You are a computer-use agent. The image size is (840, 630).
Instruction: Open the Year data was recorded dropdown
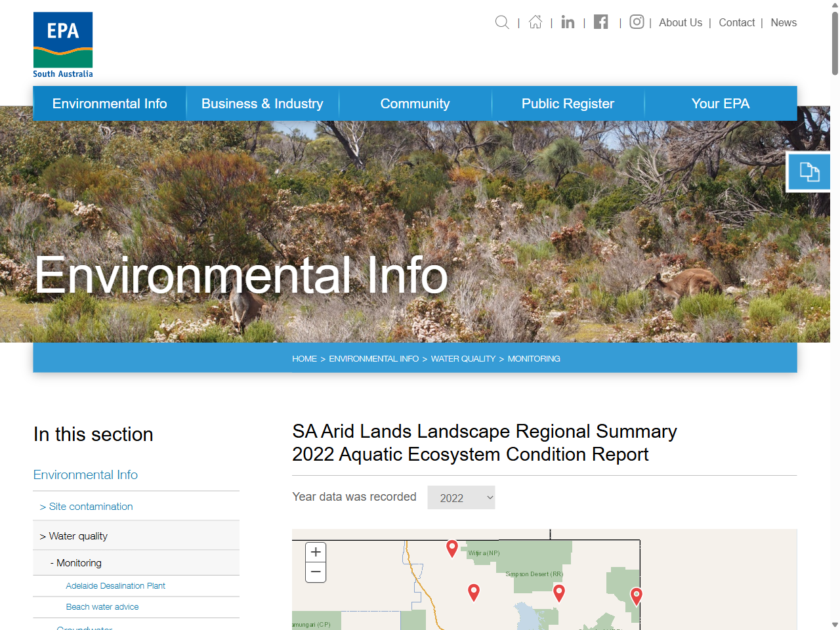[461, 497]
